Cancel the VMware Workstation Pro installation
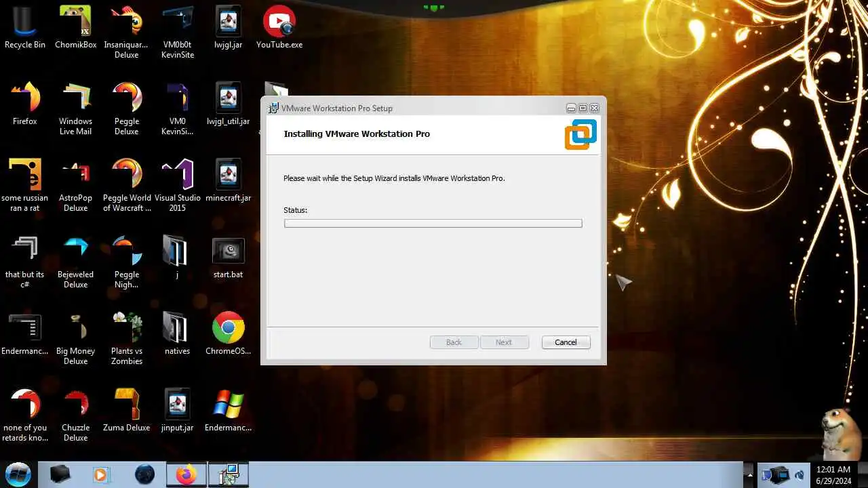Image resolution: width=868 pixels, height=488 pixels. 566,342
